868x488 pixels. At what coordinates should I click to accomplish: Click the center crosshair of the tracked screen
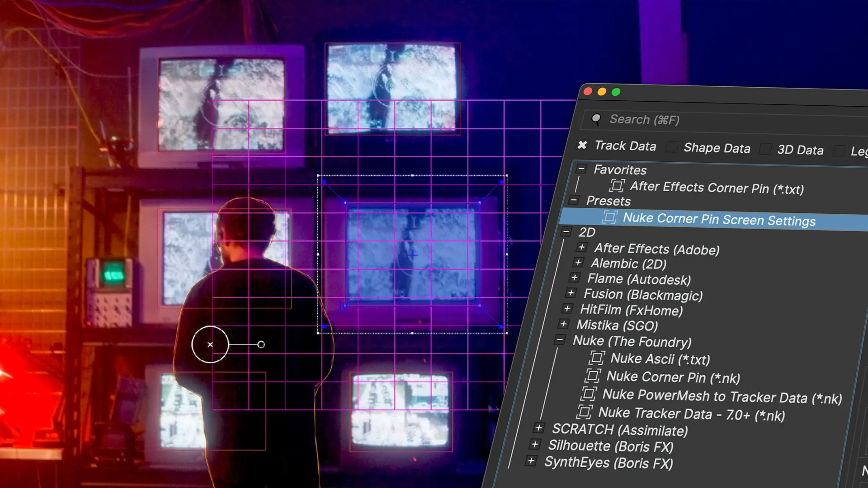coord(412,255)
